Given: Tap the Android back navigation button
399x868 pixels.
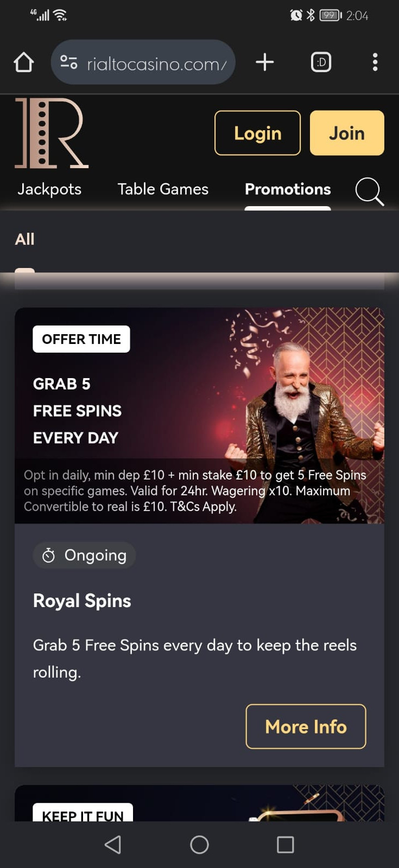Looking at the screenshot, I should point(113,845).
